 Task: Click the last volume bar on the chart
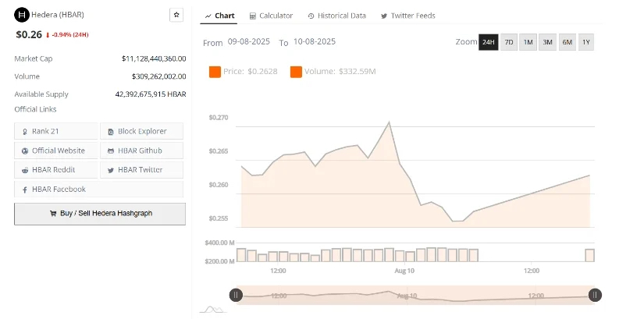(x=589, y=255)
